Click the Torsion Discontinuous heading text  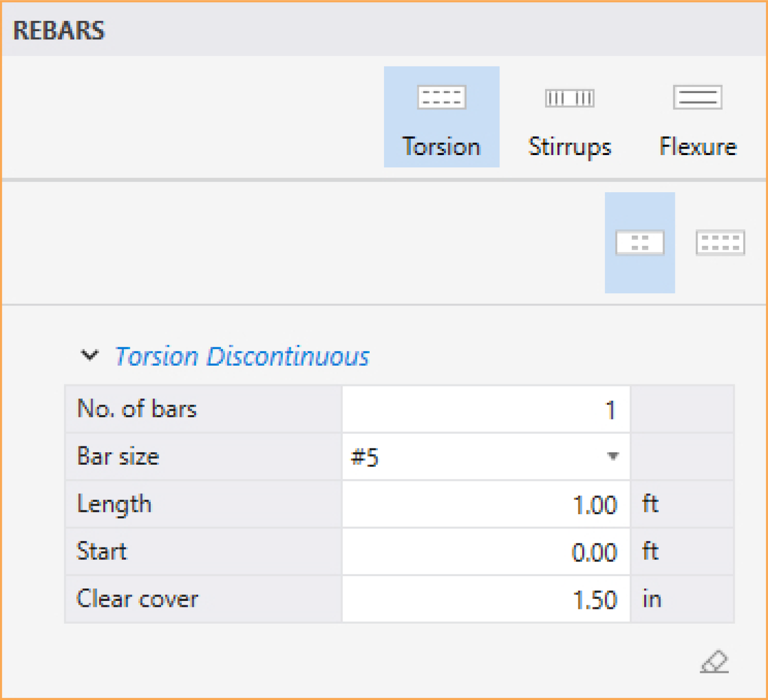[x=242, y=356]
